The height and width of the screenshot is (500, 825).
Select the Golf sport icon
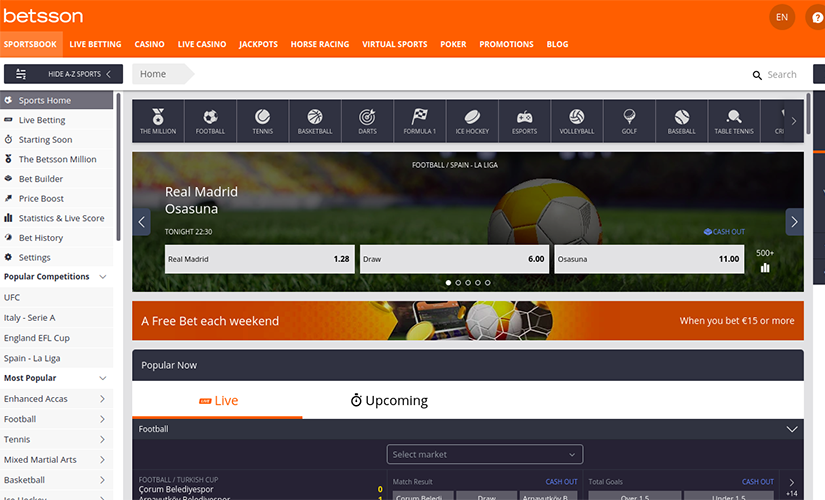629,121
